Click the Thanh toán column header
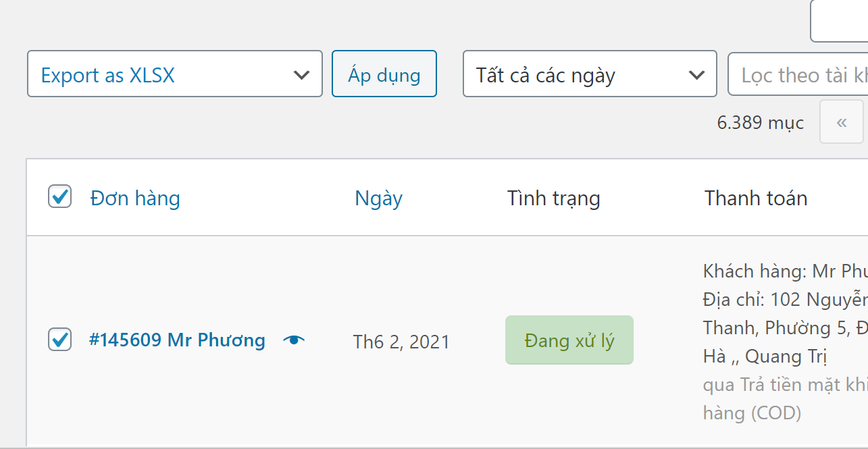The image size is (868, 449). (755, 199)
